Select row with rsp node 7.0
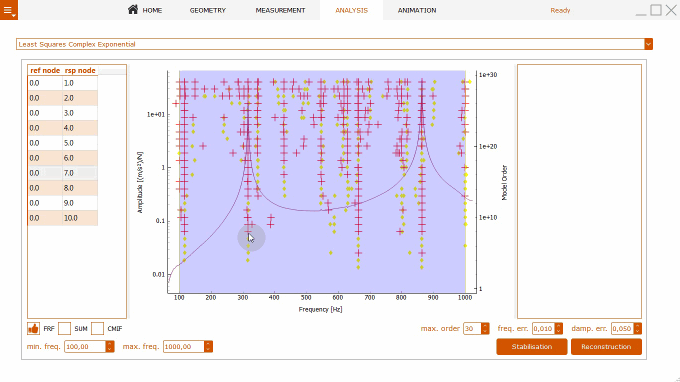Viewport: 680px width, 382px height. click(x=63, y=173)
